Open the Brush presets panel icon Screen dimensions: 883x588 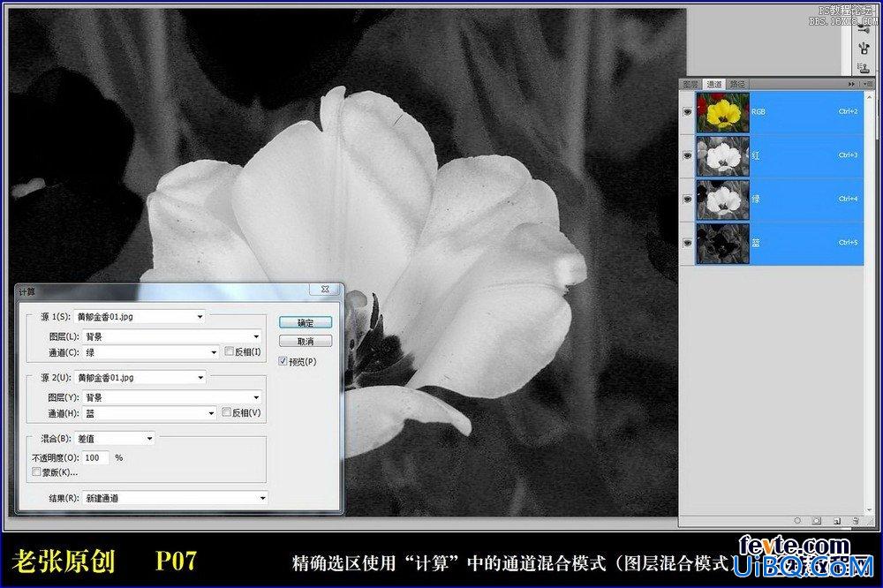[x=864, y=29]
